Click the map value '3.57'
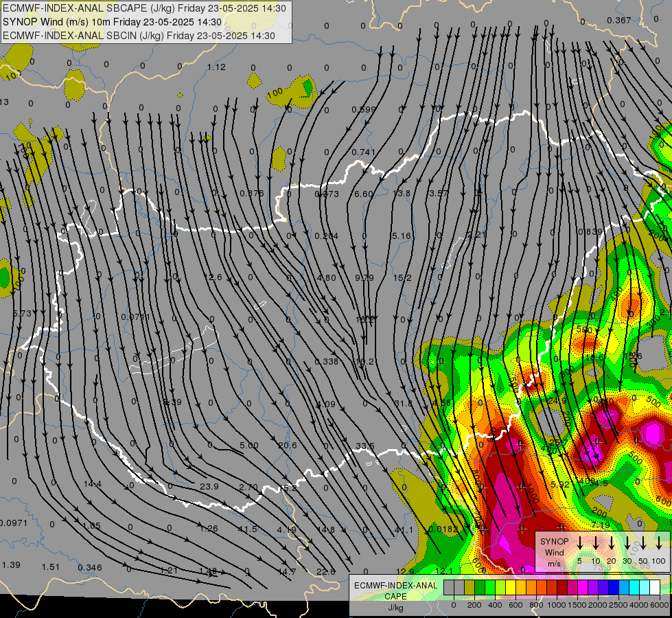672x618 pixels. point(439,194)
